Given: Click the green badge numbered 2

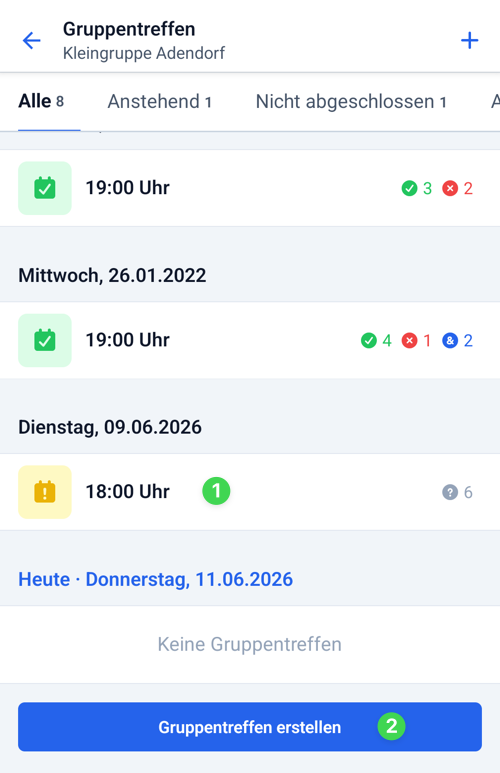Looking at the screenshot, I should coord(392,726).
